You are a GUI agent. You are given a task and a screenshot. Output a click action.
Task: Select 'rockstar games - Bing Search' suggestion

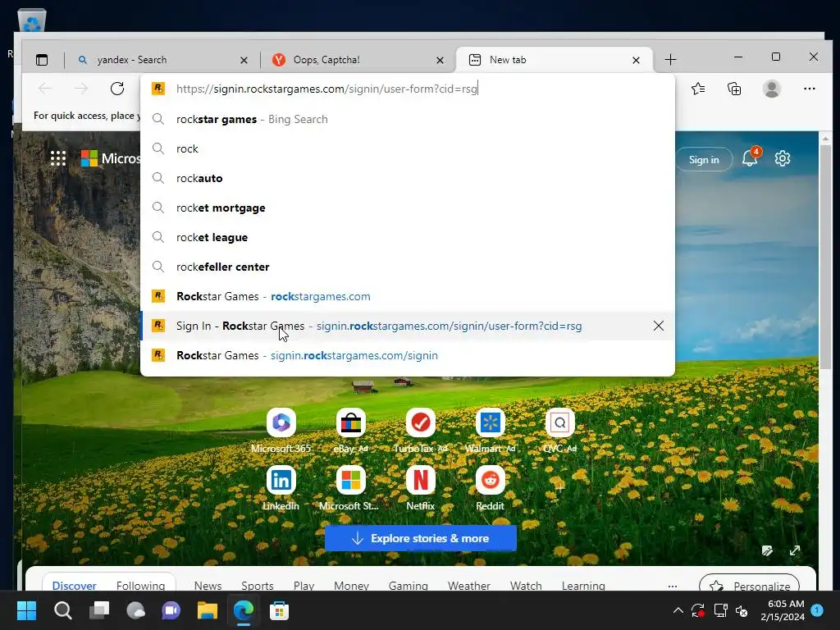pyautogui.click(x=407, y=119)
